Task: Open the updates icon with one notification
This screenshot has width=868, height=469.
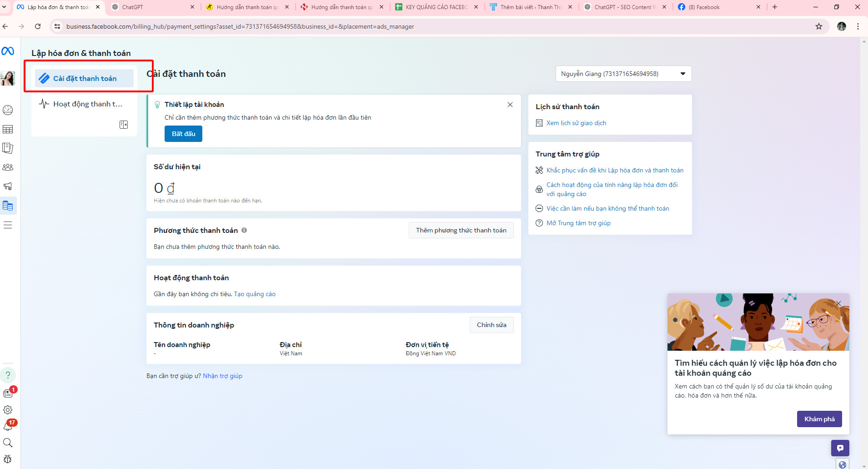Action: (8, 393)
